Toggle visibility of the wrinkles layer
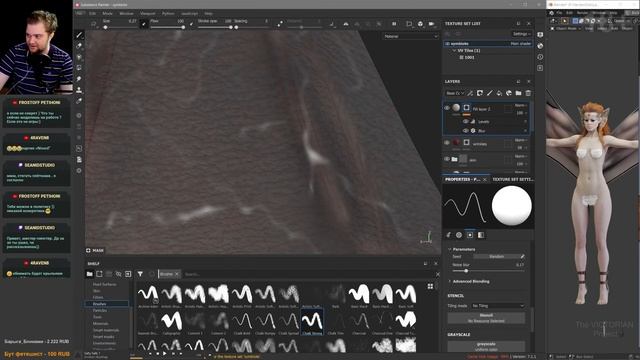Image resolution: width=640 pixels, height=360 pixels. 447,143
